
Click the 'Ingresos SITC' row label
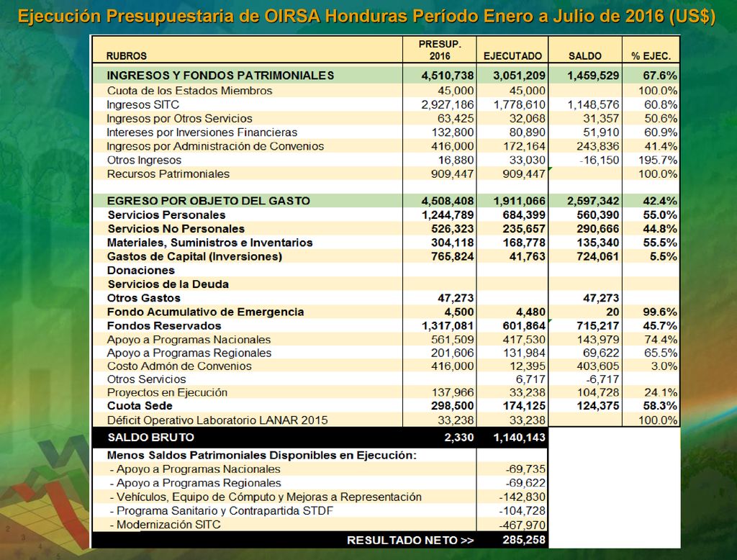(143, 104)
